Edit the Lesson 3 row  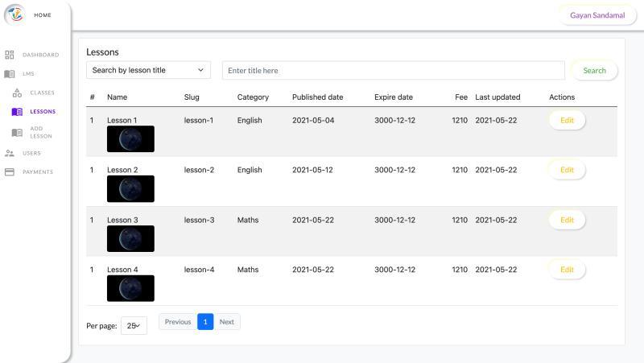[567, 220]
